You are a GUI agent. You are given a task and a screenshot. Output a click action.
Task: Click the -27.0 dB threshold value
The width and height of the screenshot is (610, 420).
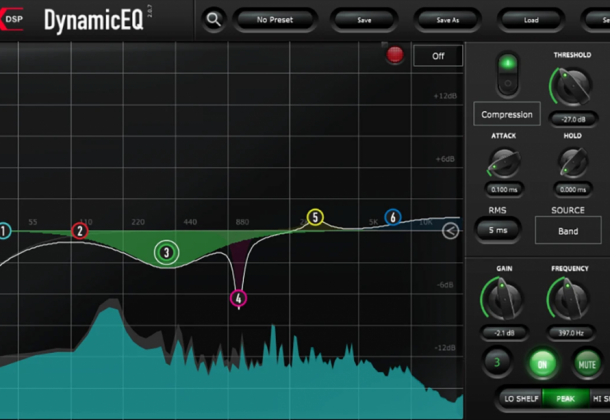573,119
